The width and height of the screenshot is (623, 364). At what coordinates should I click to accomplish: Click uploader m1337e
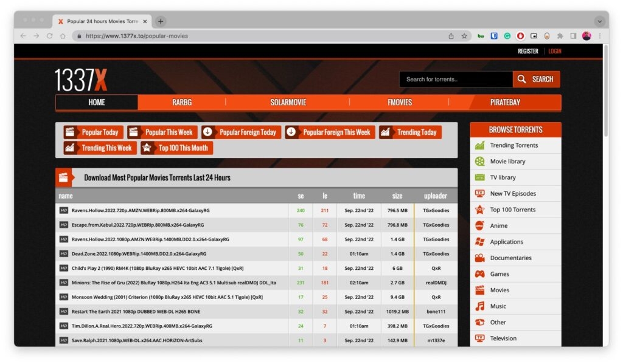(436, 340)
